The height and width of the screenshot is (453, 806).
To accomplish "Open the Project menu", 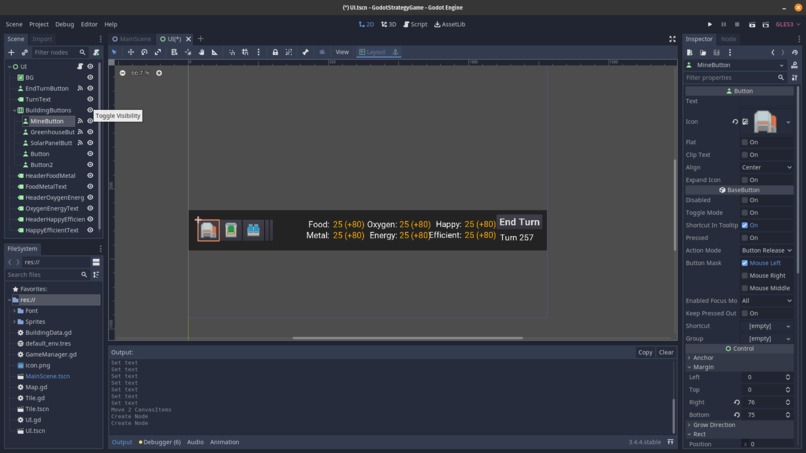I will click(39, 24).
